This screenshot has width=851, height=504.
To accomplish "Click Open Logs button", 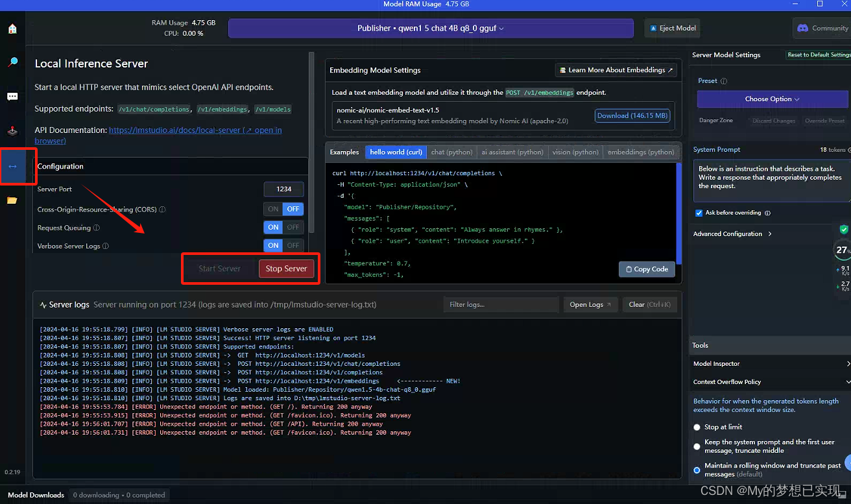I will pos(590,304).
